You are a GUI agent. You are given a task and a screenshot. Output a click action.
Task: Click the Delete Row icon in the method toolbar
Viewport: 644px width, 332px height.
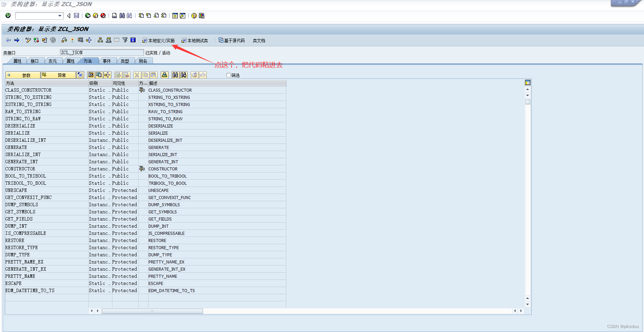click(x=126, y=75)
